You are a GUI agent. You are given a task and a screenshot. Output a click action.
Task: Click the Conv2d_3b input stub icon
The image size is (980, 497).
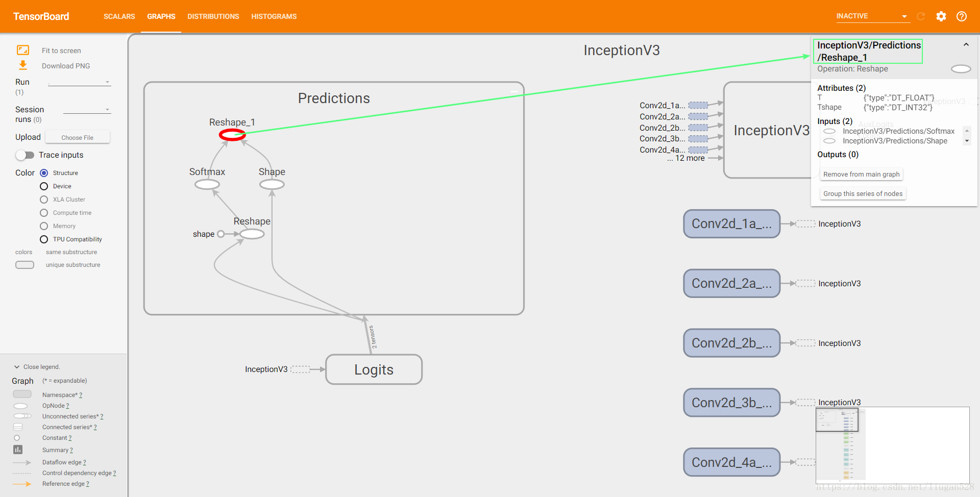[698, 138]
